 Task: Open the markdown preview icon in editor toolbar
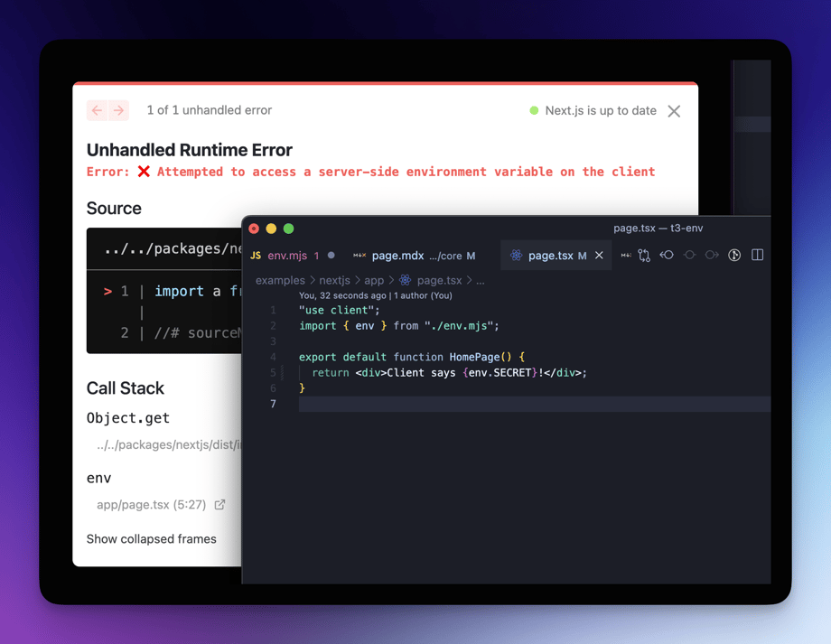(625, 256)
